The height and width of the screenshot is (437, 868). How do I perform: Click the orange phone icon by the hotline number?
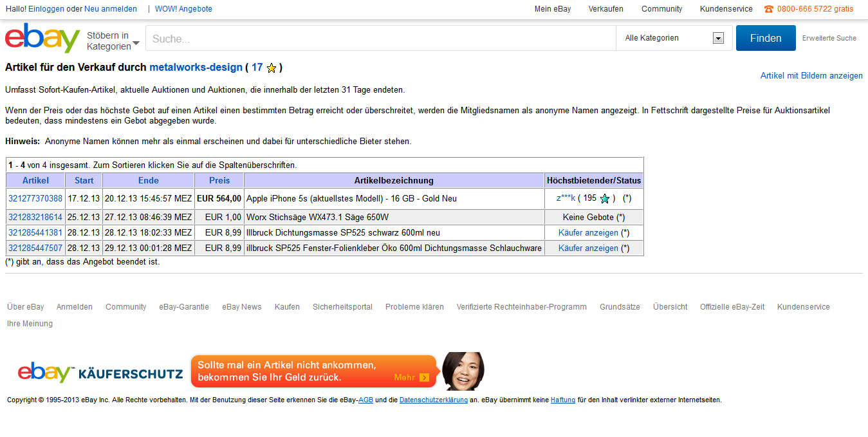click(x=769, y=9)
